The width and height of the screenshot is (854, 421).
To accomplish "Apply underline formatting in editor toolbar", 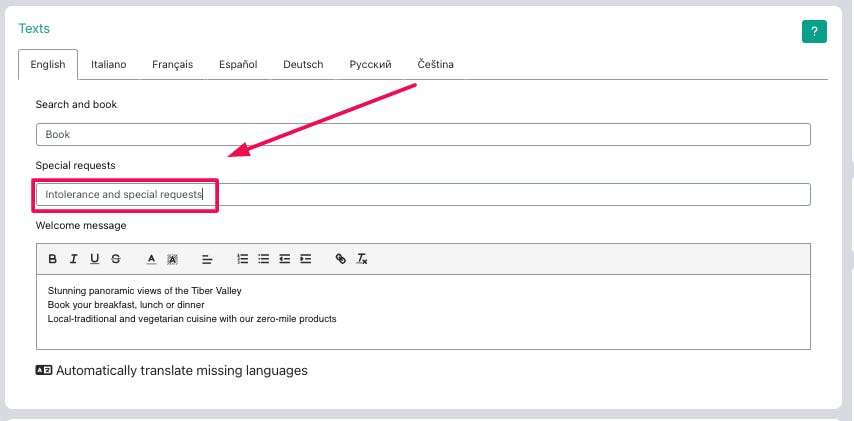I will pyautogui.click(x=95, y=259).
